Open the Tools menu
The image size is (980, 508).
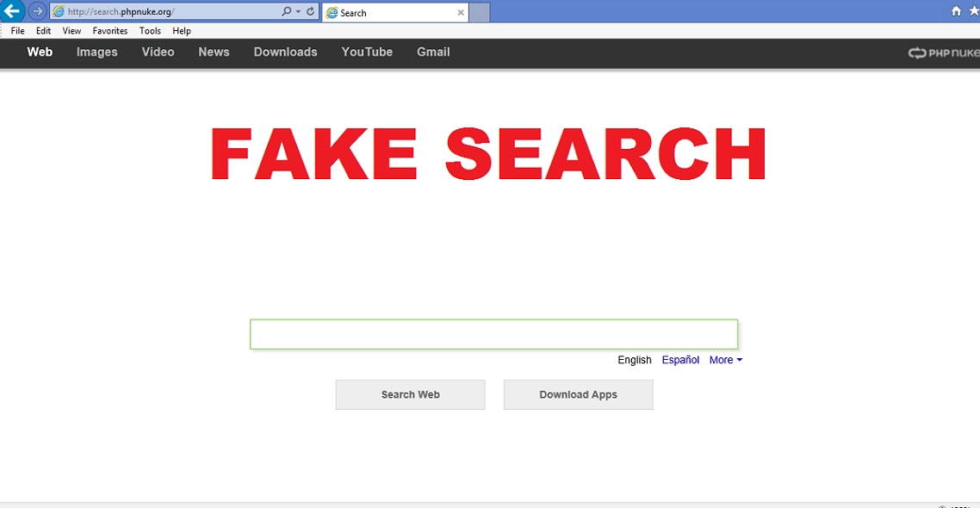(x=150, y=31)
